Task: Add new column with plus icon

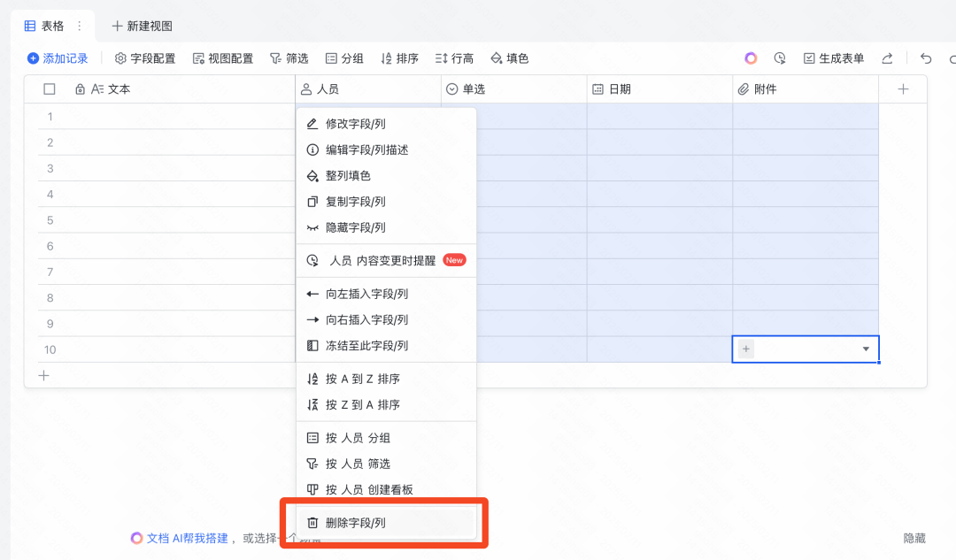Action: 903,89
